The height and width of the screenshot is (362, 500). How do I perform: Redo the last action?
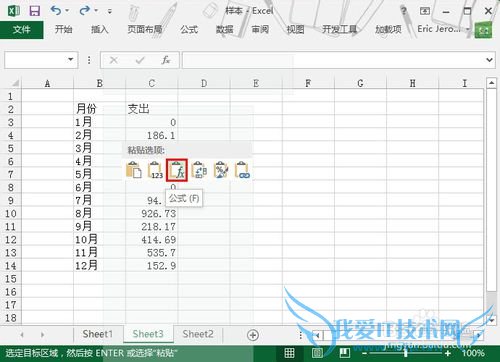point(84,11)
